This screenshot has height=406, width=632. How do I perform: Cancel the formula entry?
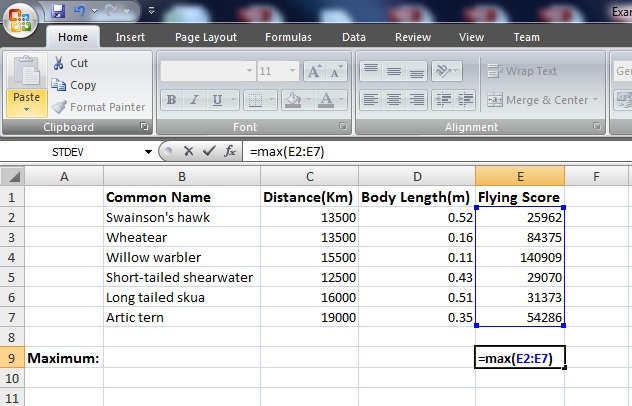click(188, 152)
